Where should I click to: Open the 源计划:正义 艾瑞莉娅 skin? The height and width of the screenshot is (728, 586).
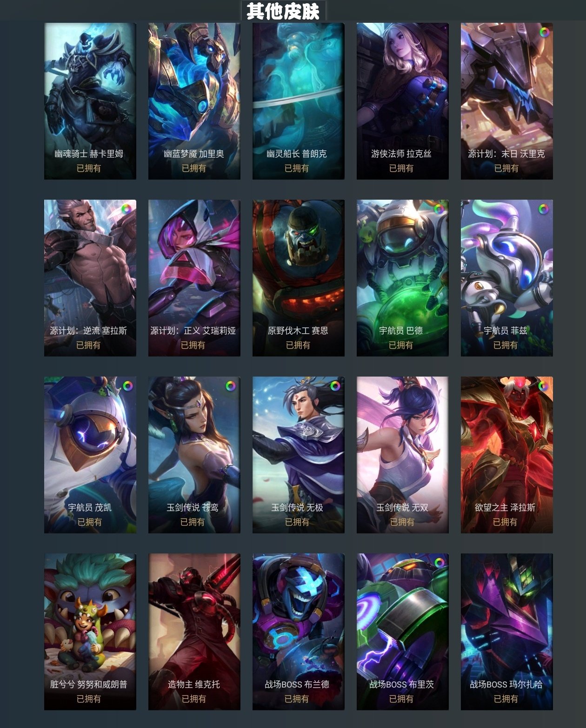194,278
